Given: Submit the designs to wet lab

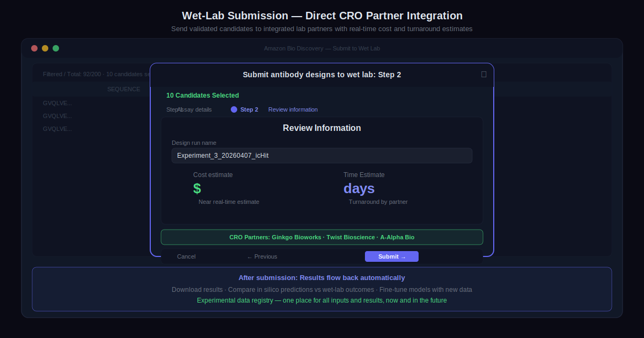Looking at the screenshot, I should click(x=392, y=256).
